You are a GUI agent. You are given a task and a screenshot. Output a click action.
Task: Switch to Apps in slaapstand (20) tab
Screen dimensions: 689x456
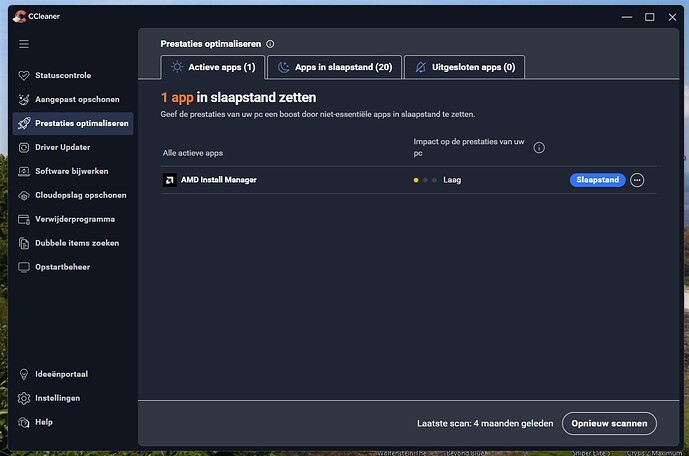(x=334, y=67)
